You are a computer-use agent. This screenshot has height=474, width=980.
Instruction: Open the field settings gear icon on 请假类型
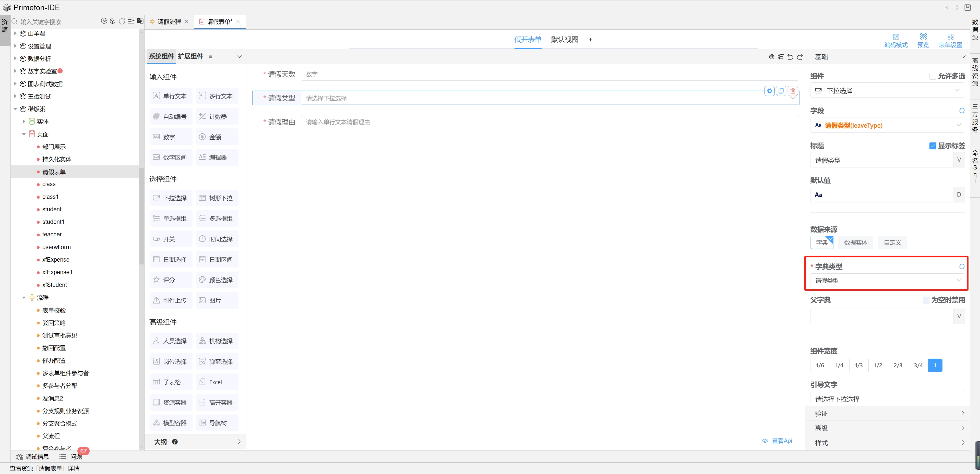pyautogui.click(x=769, y=91)
